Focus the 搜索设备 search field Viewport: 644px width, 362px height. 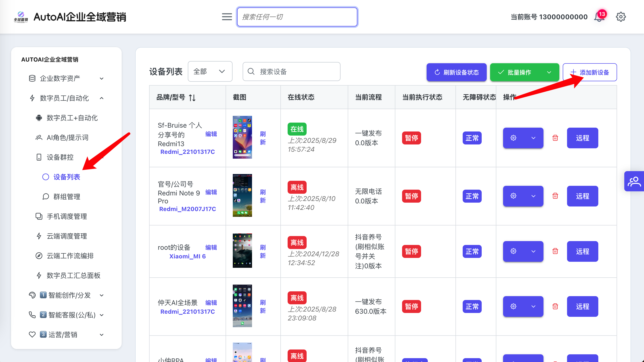click(x=291, y=72)
